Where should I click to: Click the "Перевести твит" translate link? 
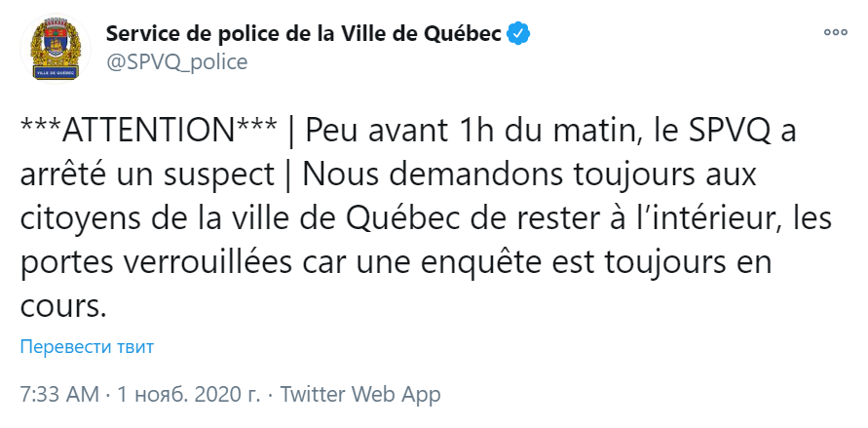coord(87,347)
